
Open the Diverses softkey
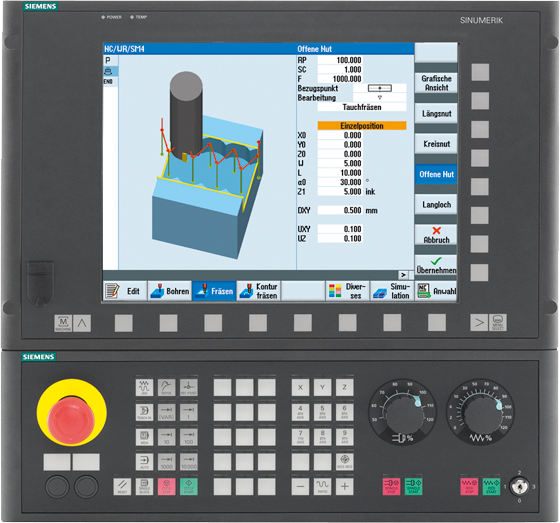(x=348, y=291)
